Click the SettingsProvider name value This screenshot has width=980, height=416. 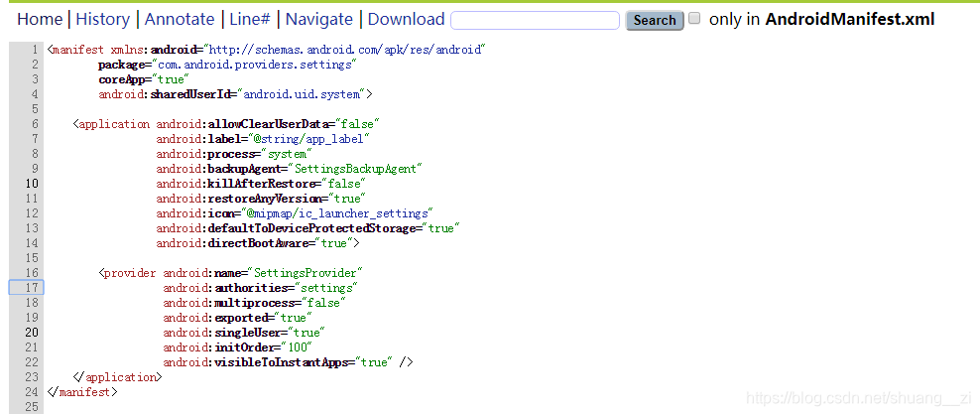305,273
